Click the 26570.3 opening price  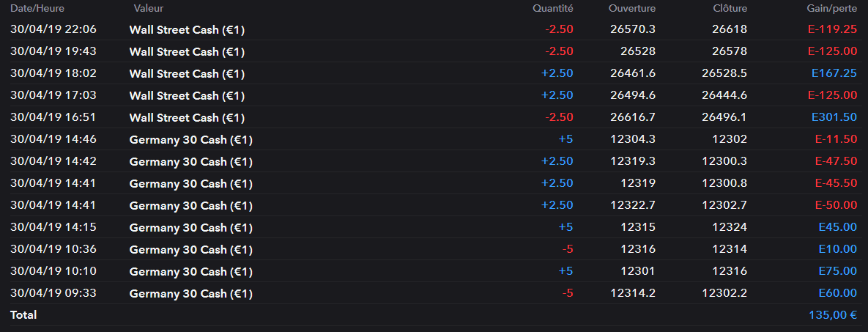click(632, 29)
